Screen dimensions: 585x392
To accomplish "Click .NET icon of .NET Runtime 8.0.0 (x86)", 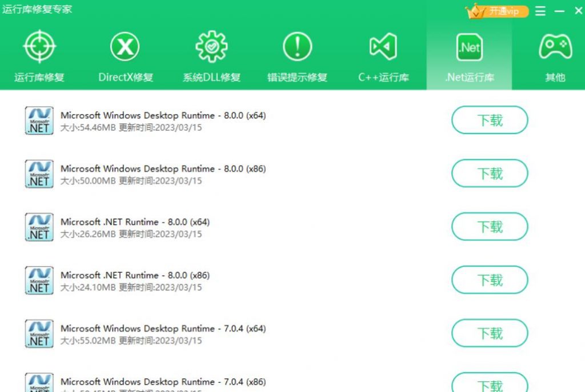I will pyautogui.click(x=39, y=281).
